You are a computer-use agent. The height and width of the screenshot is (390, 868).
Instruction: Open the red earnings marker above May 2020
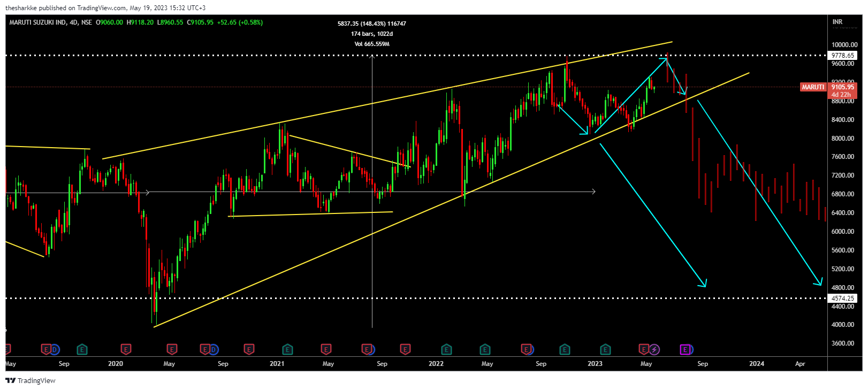coord(172,349)
